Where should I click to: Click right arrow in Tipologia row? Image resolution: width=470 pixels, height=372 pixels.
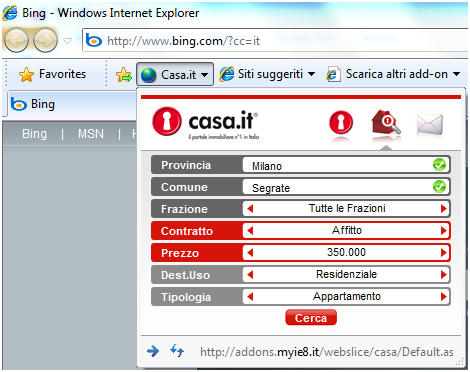point(443,297)
